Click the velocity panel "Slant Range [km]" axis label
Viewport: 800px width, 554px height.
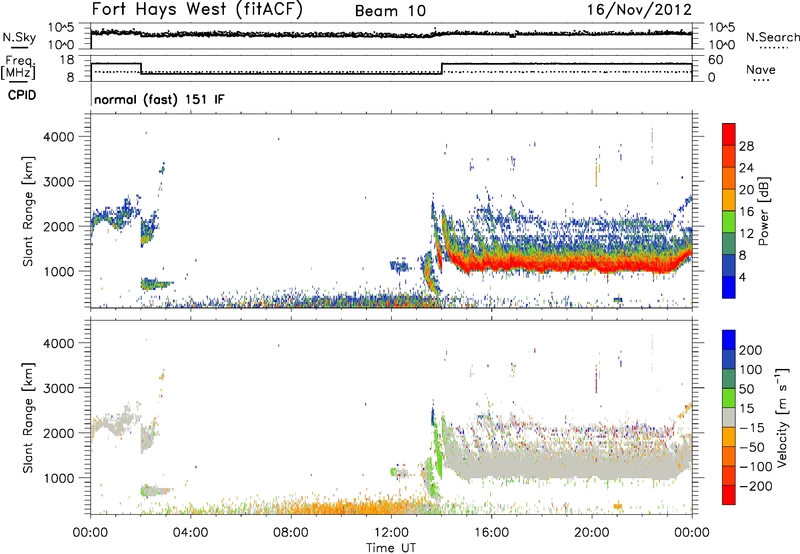pos(28,417)
